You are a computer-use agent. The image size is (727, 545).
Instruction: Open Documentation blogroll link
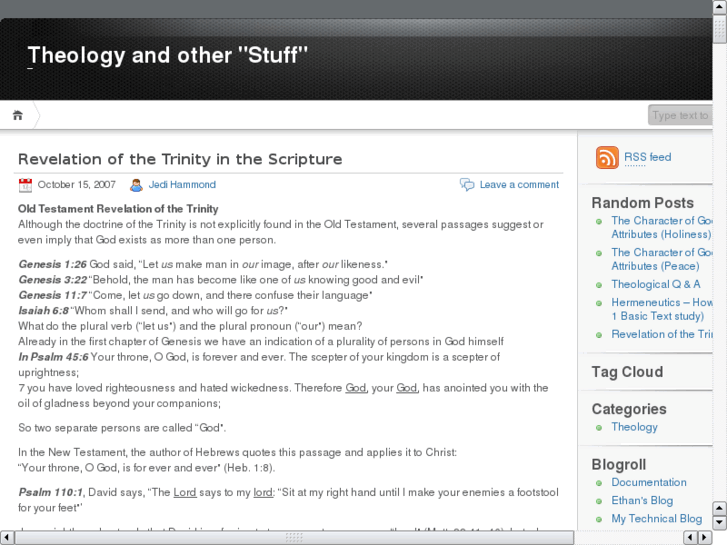coord(648,482)
